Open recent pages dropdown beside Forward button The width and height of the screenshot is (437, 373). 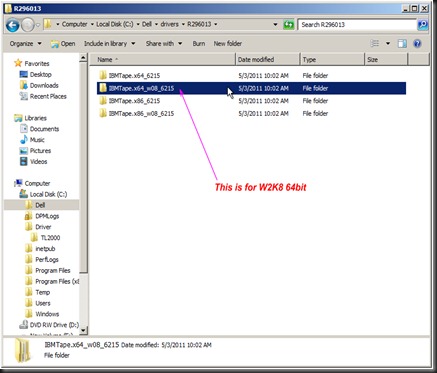[x=38, y=25]
